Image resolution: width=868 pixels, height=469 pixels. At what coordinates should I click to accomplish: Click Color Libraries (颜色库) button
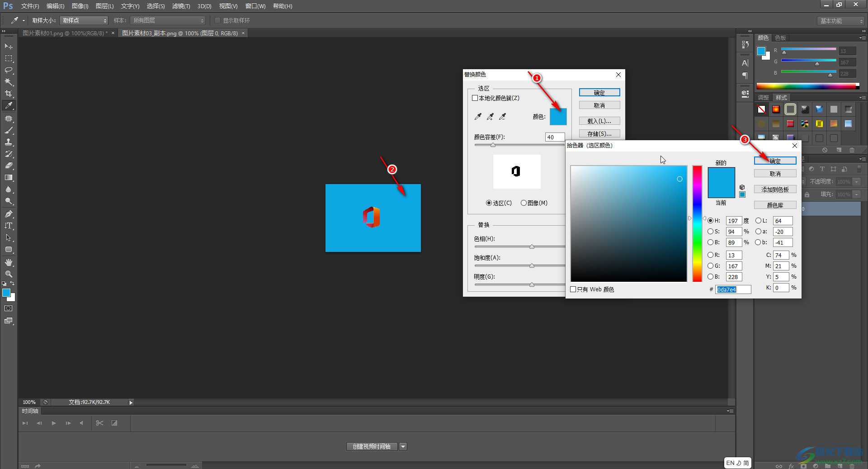tap(775, 205)
